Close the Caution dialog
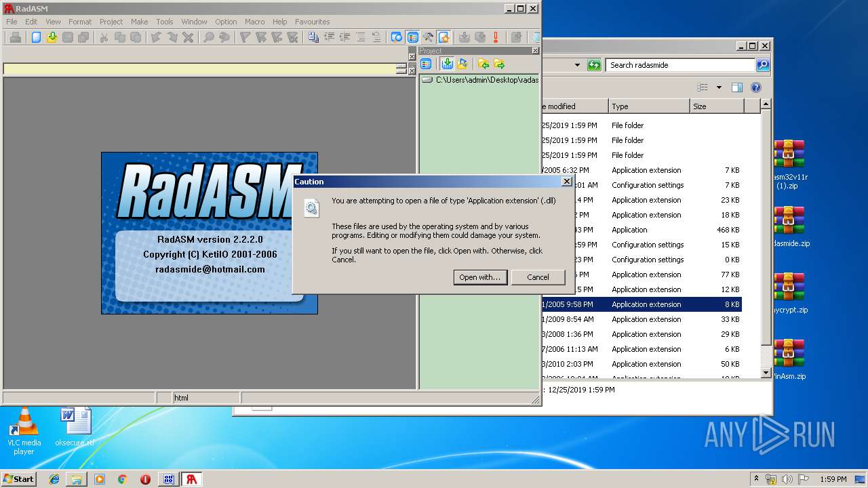The image size is (868, 488). (567, 182)
